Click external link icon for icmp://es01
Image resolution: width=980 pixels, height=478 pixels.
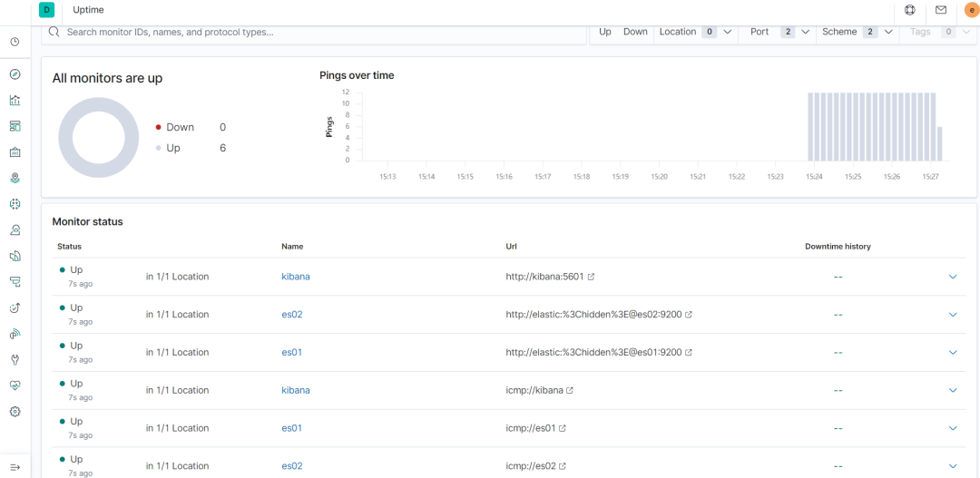click(562, 428)
